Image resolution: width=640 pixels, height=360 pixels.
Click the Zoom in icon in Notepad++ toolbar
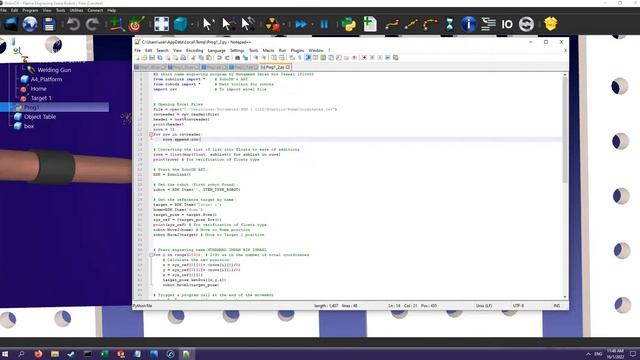[x=256, y=58]
